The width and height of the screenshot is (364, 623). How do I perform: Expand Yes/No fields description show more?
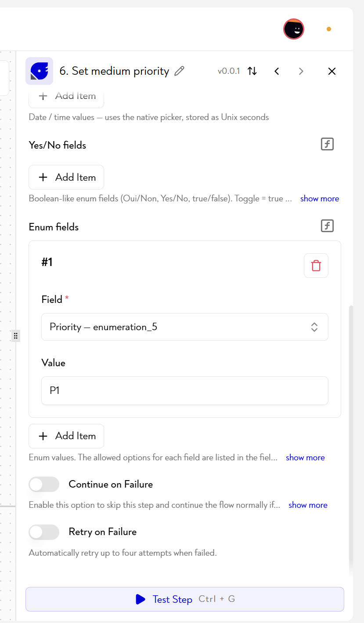click(x=320, y=199)
